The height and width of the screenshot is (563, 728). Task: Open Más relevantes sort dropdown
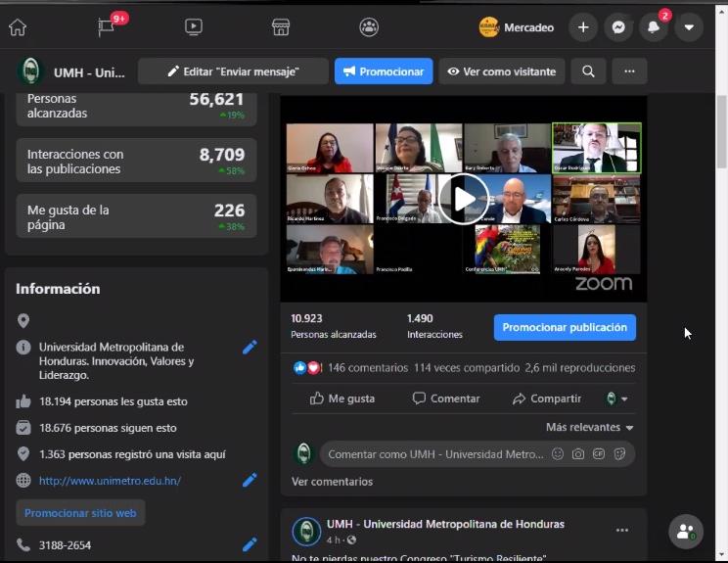[x=590, y=427]
